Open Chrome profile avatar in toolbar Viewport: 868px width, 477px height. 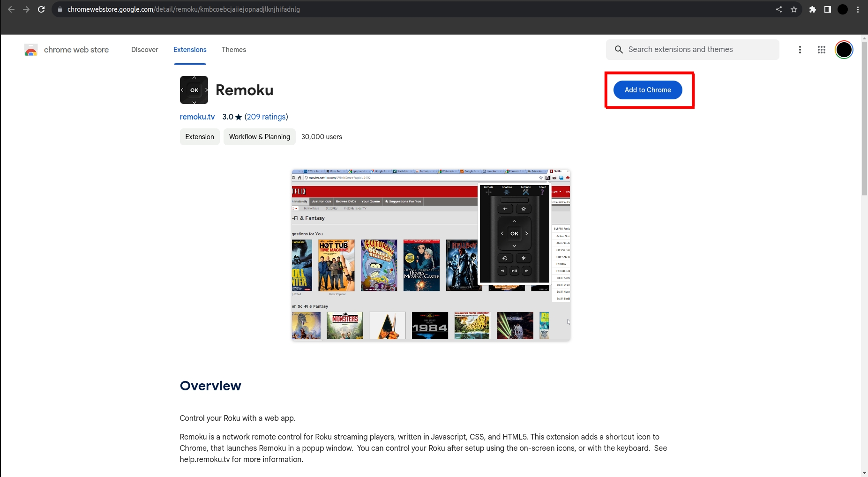click(x=843, y=9)
